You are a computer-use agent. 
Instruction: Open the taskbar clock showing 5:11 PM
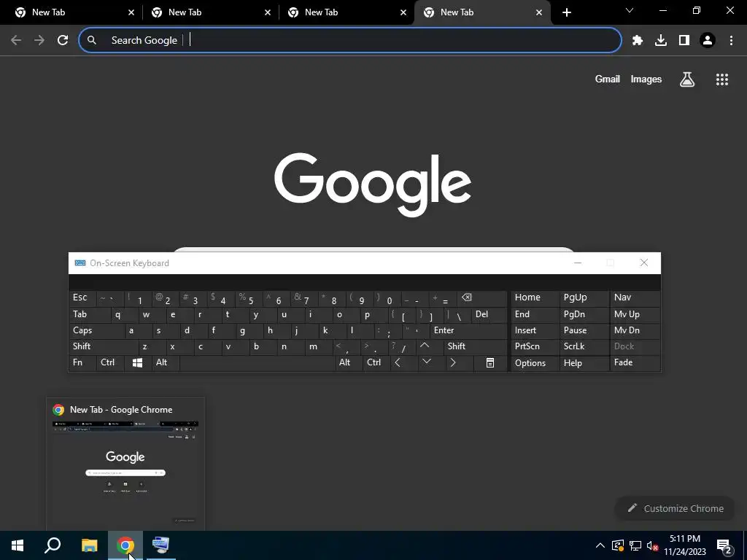click(x=685, y=545)
